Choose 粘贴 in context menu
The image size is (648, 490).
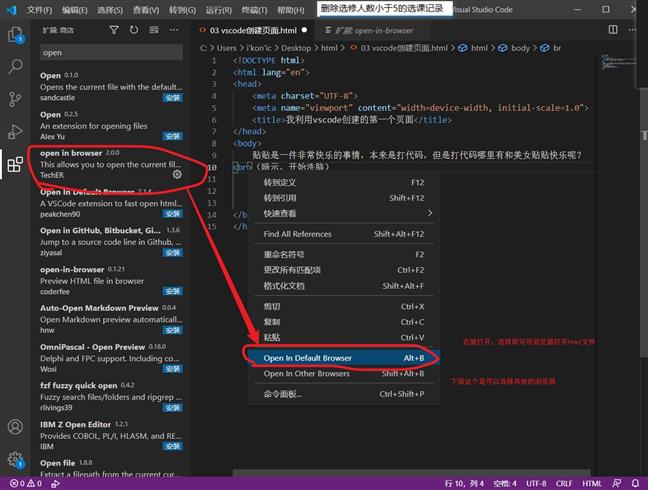click(x=344, y=338)
